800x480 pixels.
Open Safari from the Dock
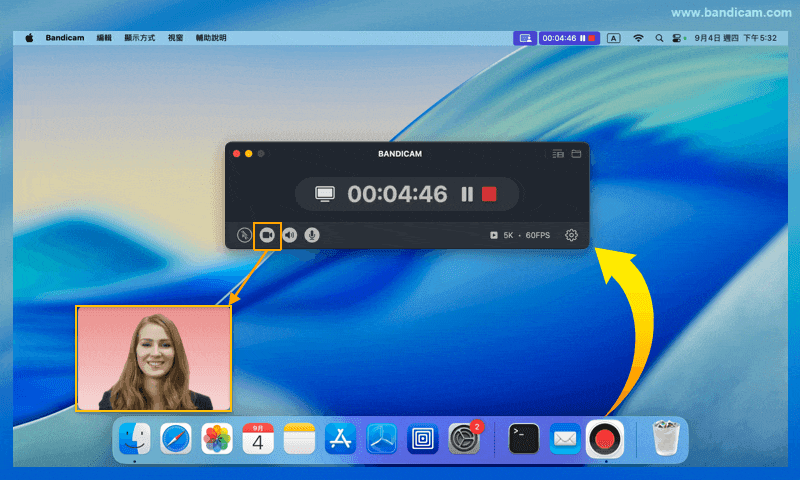click(176, 438)
